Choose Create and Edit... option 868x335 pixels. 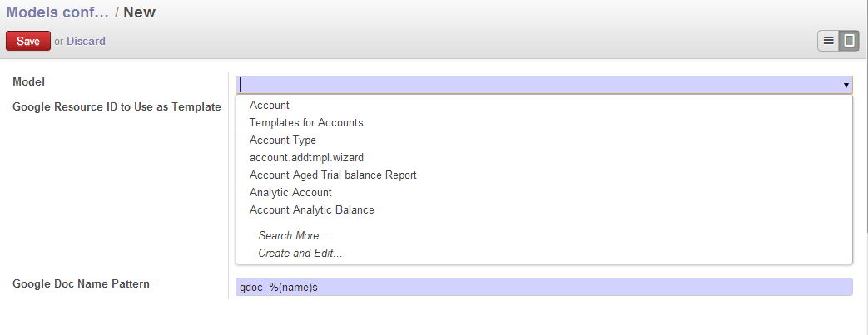pos(300,254)
